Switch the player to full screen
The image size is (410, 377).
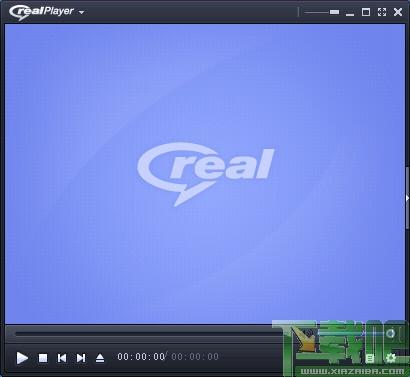click(x=382, y=12)
